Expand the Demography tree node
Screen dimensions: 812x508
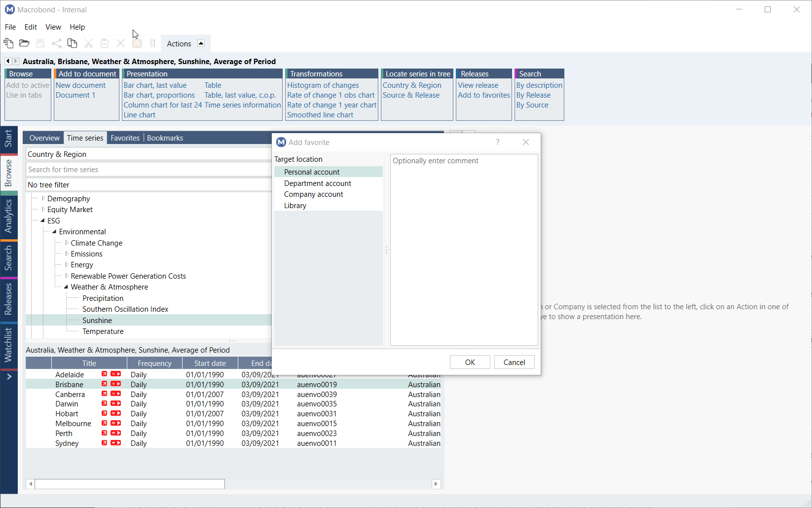43,198
